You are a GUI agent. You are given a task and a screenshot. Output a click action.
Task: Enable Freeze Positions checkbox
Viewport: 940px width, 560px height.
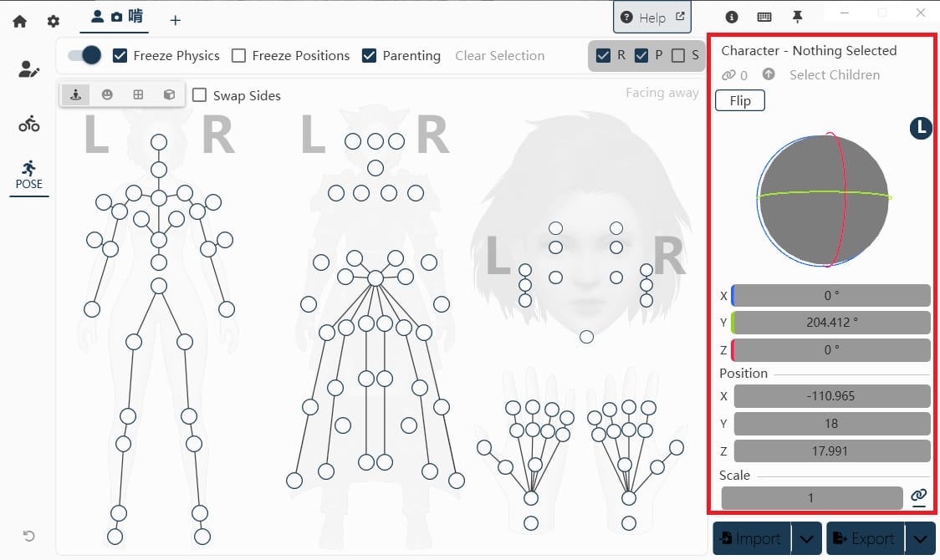coord(238,56)
